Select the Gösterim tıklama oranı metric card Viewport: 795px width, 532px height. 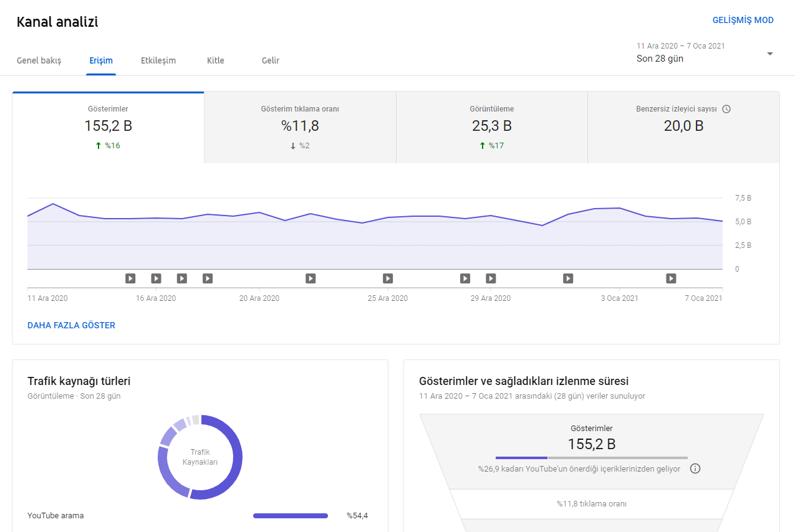click(300, 128)
